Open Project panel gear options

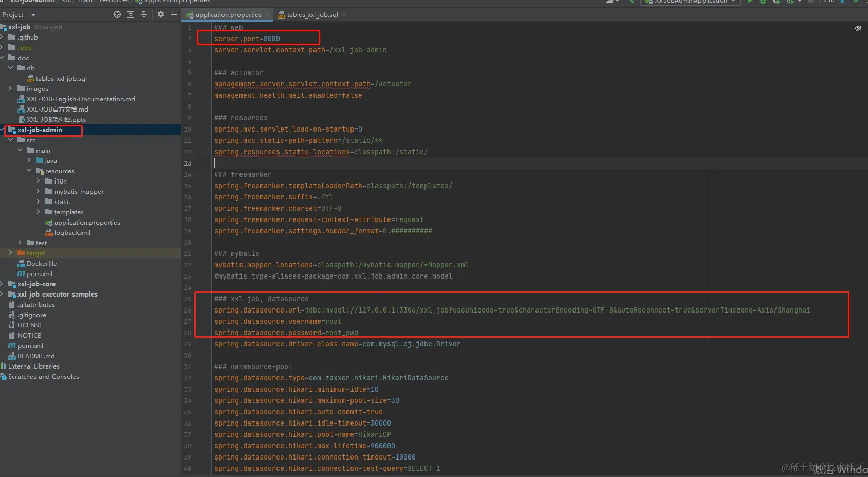tap(161, 14)
